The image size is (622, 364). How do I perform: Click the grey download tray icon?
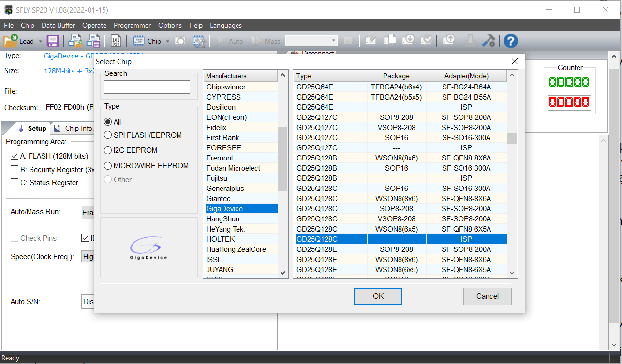pos(469,41)
